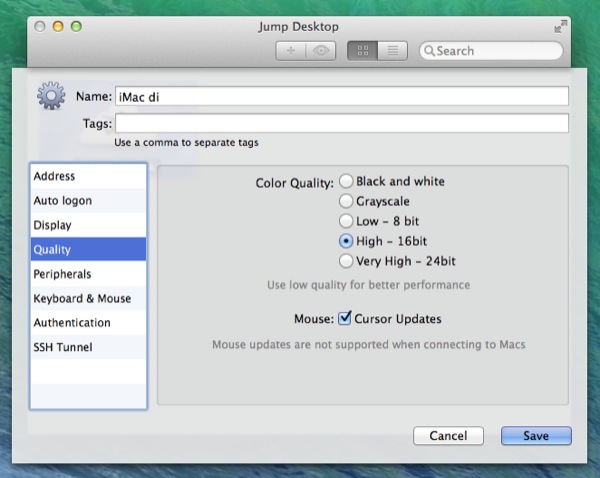Click the add connection plus icon

(x=291, y=51)
